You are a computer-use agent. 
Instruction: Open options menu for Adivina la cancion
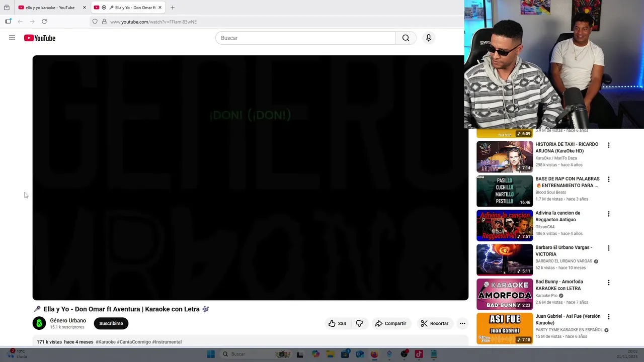(x=609, y=214)
